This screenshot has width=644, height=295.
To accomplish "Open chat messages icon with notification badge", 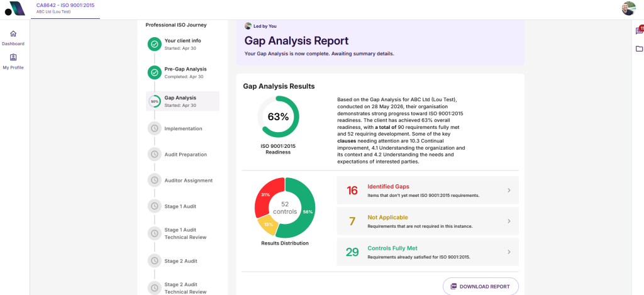I will click(639, 30).
